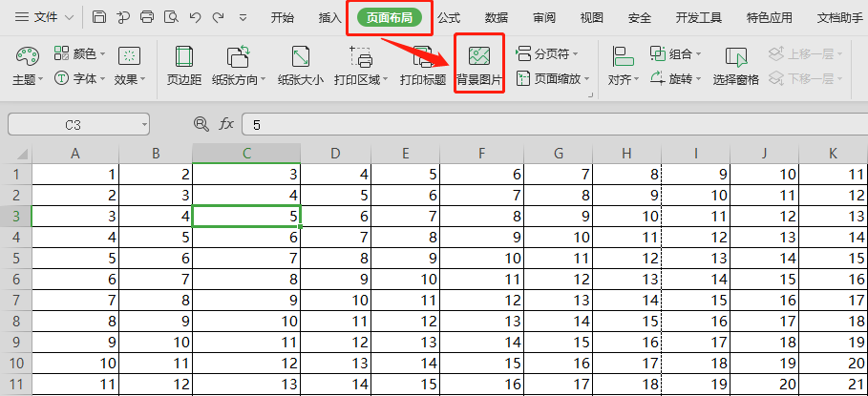This screenshot has height=396, width=868.
Task: Switch to the 公式 tab
Action: pos(449,18)
